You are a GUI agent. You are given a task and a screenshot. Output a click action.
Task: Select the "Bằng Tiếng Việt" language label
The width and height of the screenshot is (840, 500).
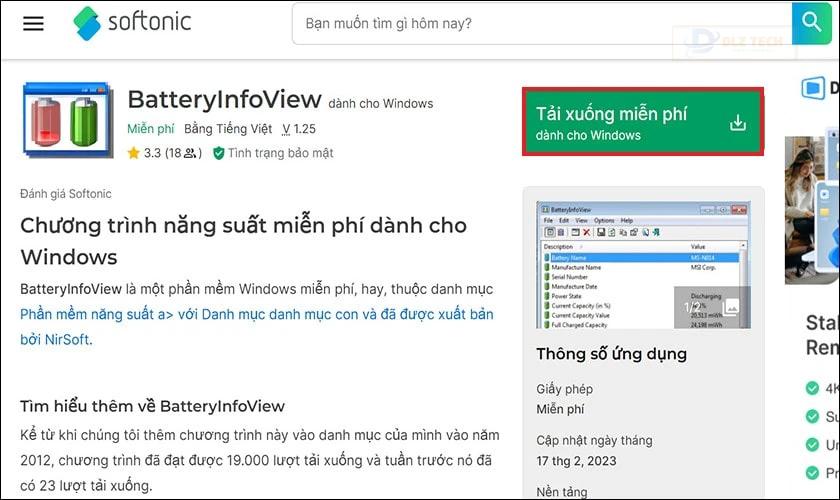(228, 129)
